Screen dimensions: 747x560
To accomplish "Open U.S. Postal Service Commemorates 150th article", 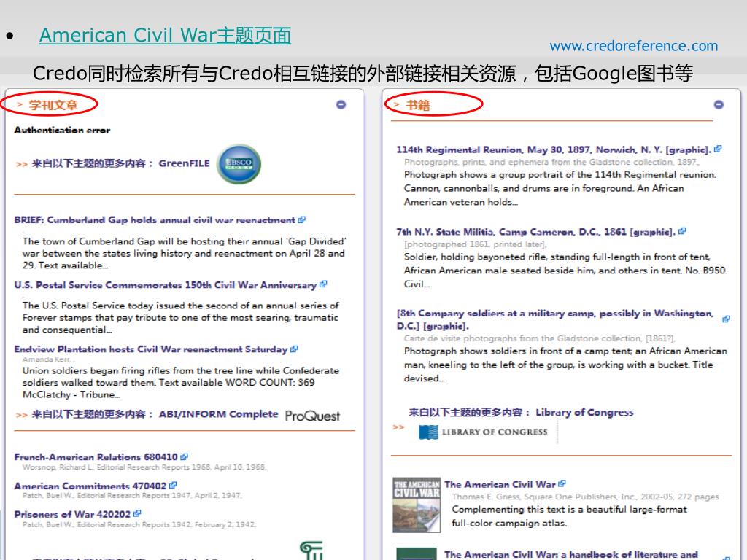I will pos(166,285).
